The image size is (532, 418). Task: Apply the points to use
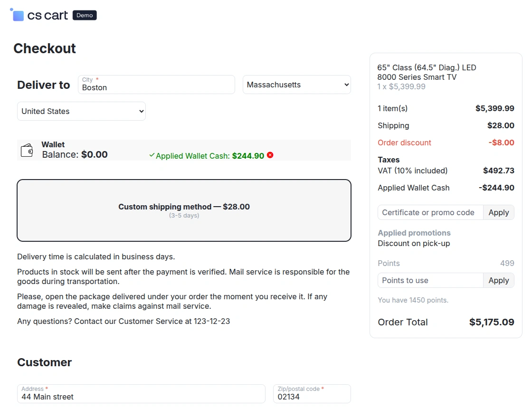[x=498, y=280]
